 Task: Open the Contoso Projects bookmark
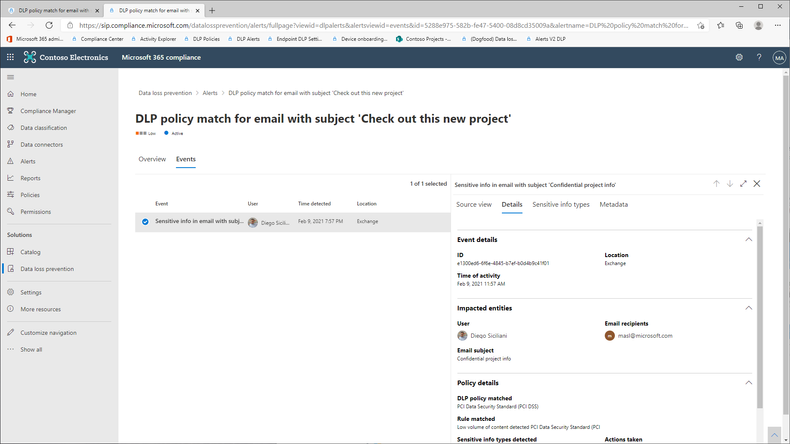coord(424,39)
